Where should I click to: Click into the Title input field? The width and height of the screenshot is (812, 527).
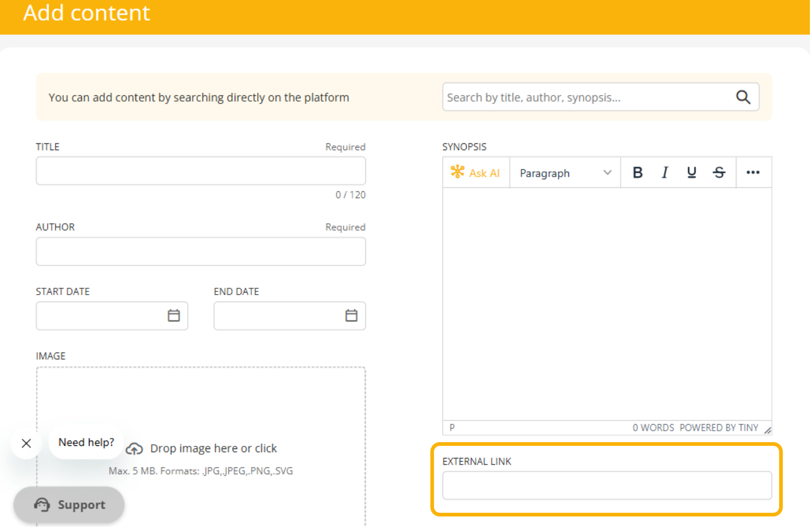click(200, 171)
